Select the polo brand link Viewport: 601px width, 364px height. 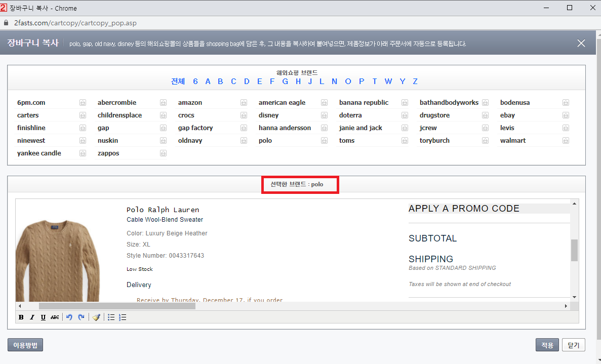[265, 141]
